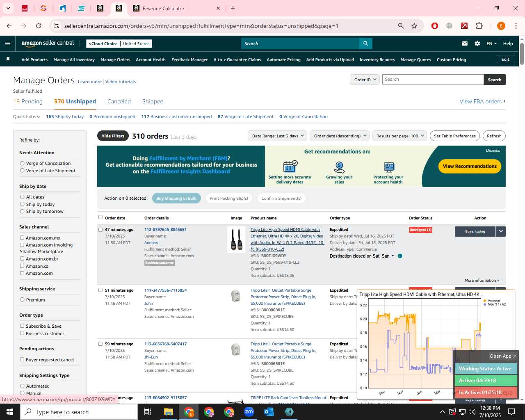Check the Subscribe & Save order type
This screenshot has height=420, width=525.
click(22, 326)
